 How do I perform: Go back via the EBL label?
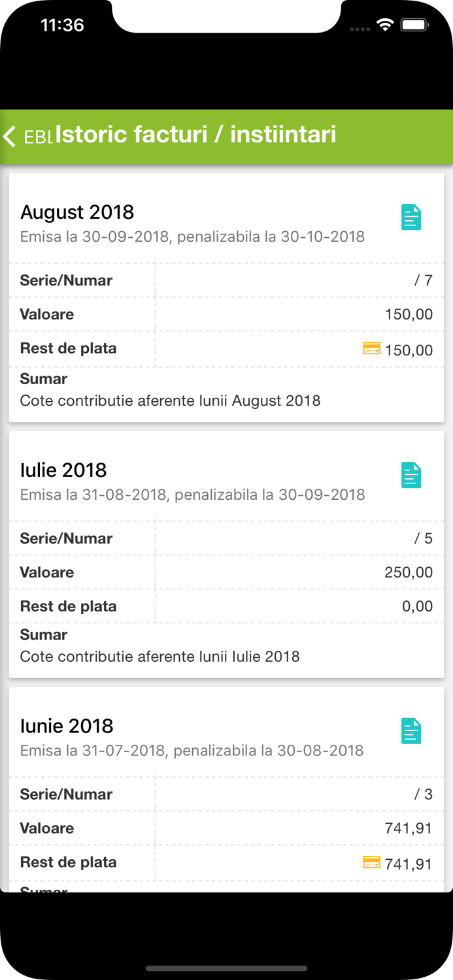click(x=38, y=137)
